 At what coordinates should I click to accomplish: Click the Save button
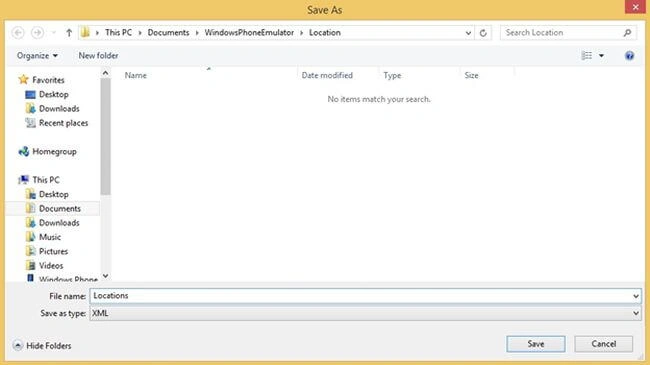[536, 344]
